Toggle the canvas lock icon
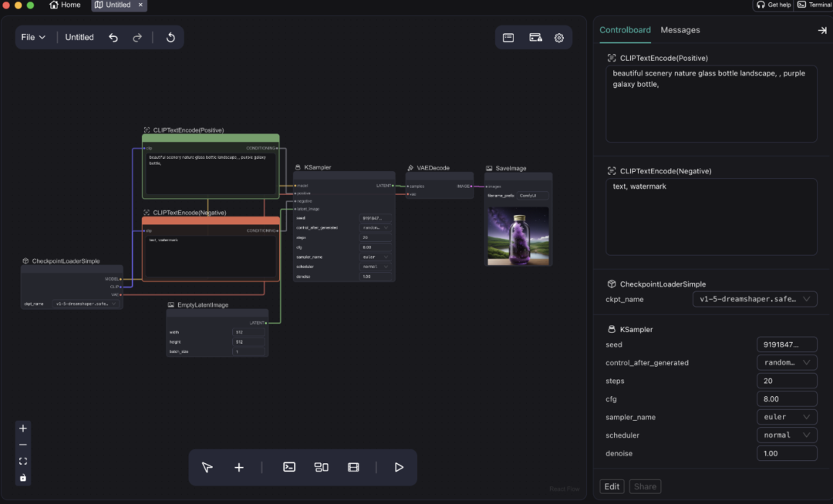The height and width of the screenshot is (504, 833). tap(23, 478)
